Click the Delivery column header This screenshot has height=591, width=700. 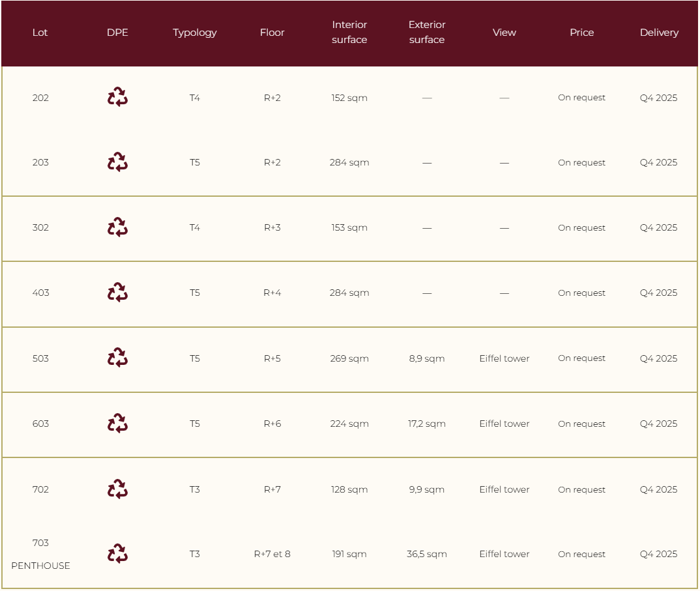tap(659, 33)
